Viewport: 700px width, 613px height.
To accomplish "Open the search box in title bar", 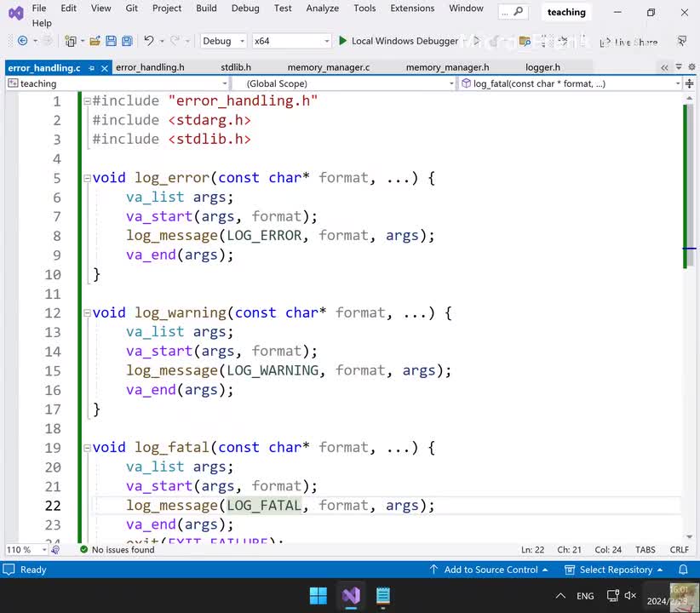I will coord(513,13).
